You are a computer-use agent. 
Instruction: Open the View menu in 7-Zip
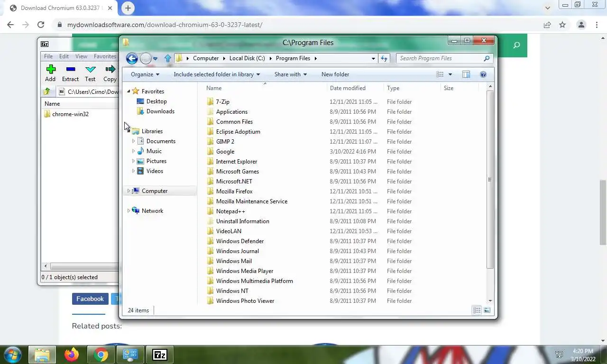click(81, 56)
